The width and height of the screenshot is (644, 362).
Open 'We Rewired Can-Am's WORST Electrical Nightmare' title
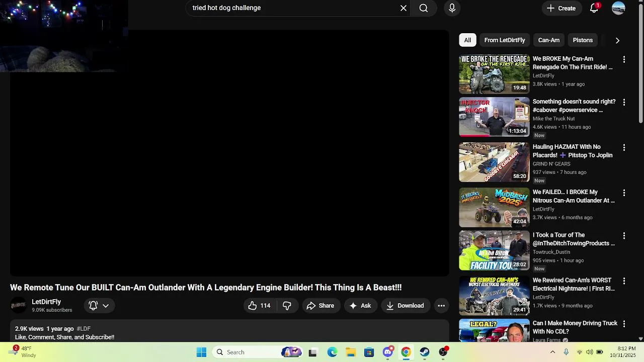point(574,284)
